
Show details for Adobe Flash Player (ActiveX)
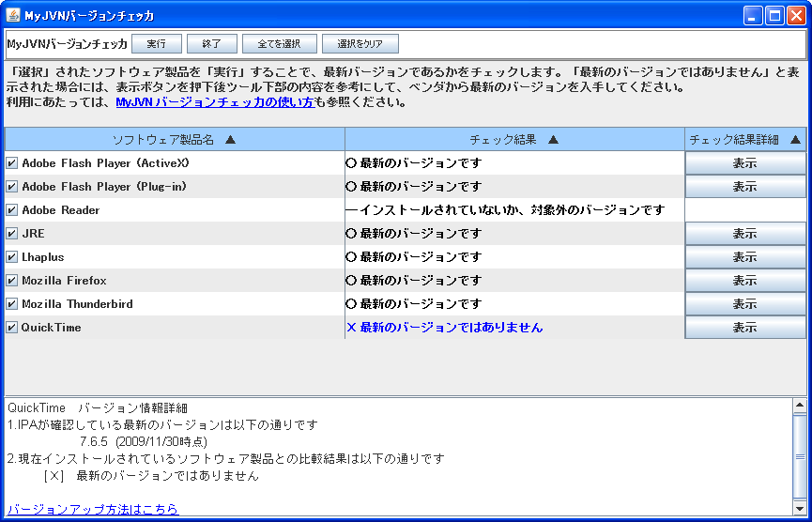click(x=745, y=163)
